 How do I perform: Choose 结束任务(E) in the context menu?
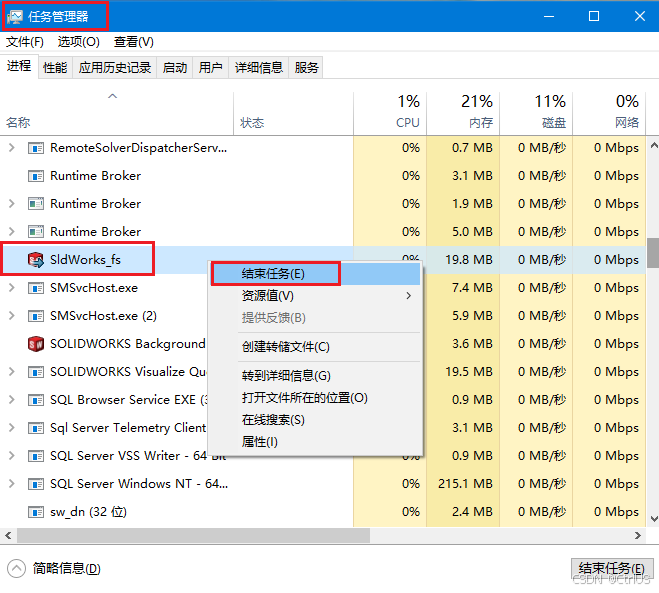(316, 274)
